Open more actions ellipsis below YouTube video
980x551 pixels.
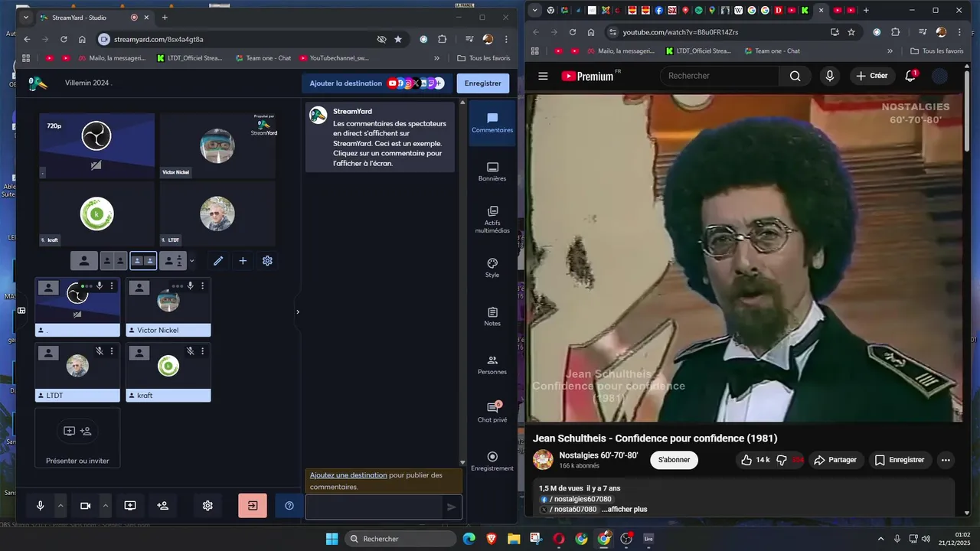(x=946, y=460)
